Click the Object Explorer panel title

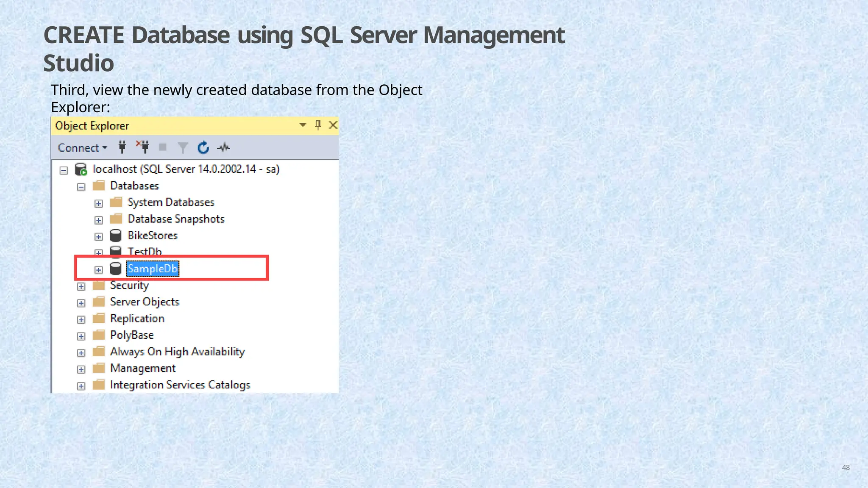(92, 126)
